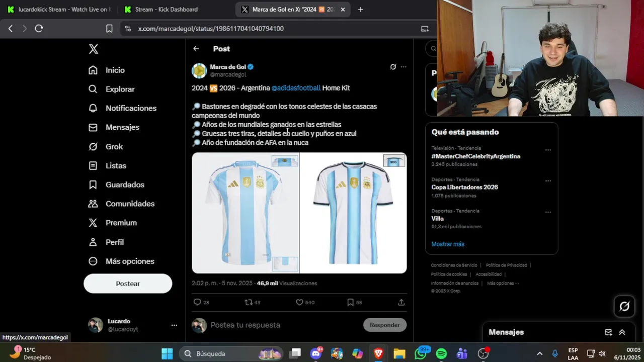Open options for Villa trend
Image resolution: width=644 pixels, height=362 pixels.
(548, 212)
